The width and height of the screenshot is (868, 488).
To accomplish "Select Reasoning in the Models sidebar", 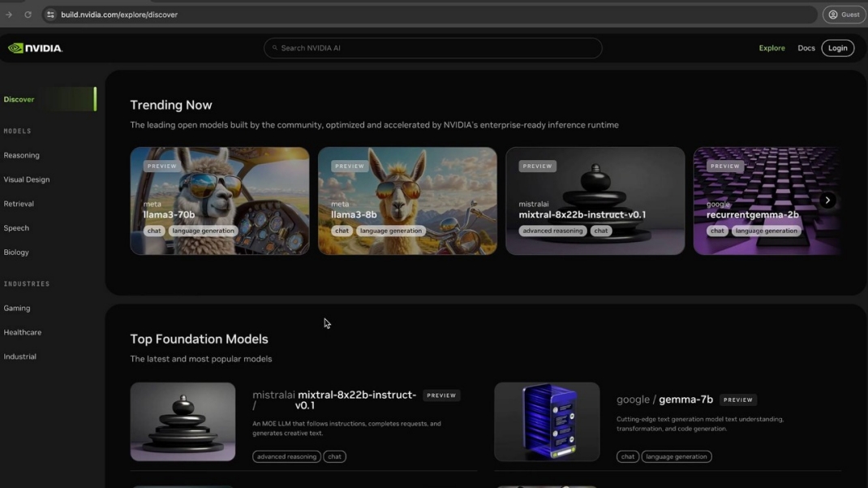I will (x=22, y=155).
